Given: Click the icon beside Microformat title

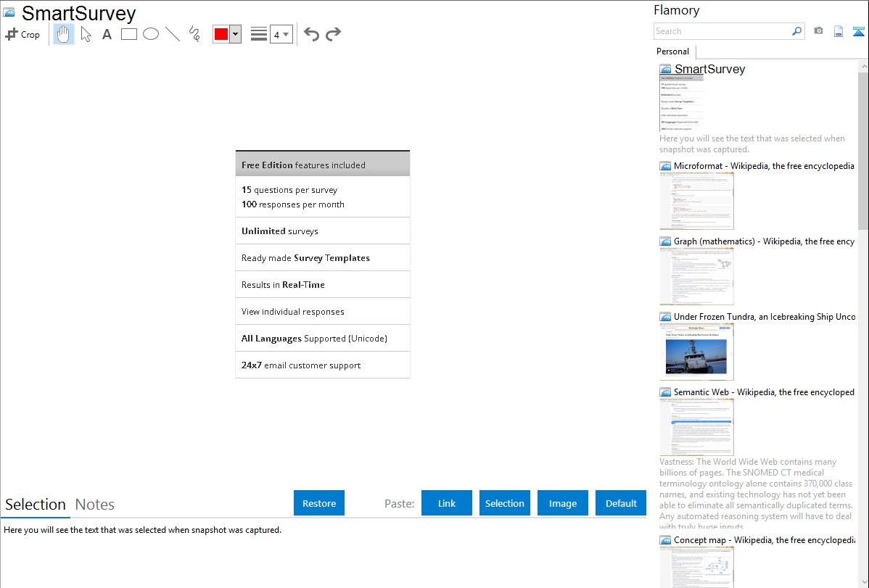Looking at the screenshot, I should pyautogui.click(x=666, y=166).
